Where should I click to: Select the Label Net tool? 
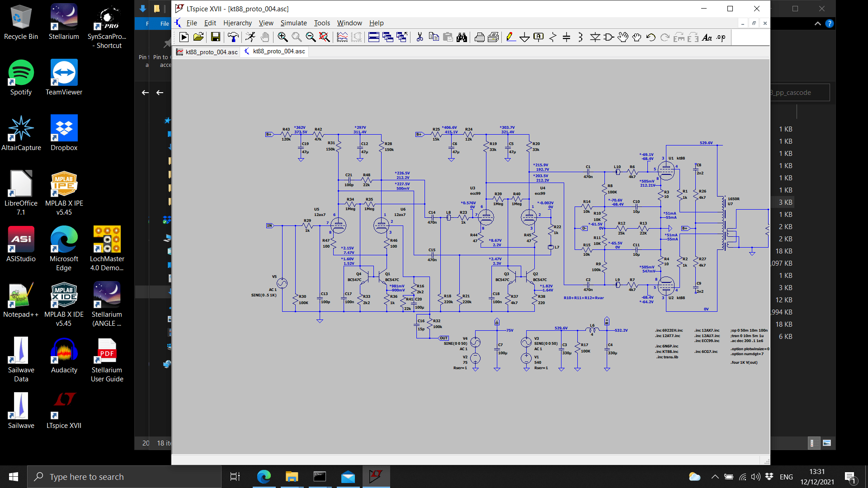click(x=538, y=38)
